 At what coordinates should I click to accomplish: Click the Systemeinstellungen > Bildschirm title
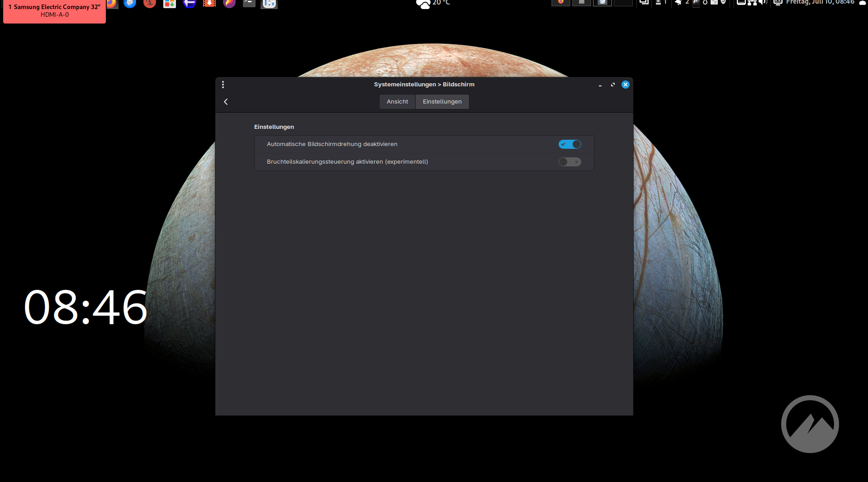tap(424, 85)
